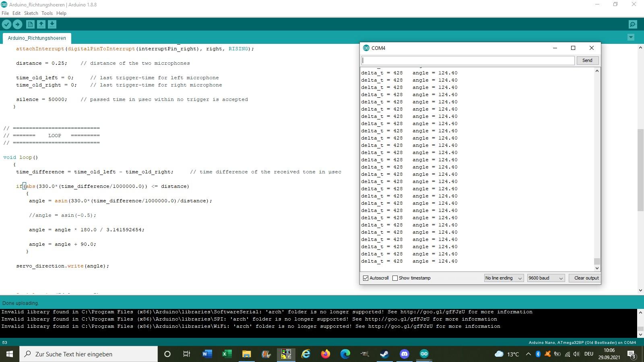Click the serial monitor output scrollbar thumb

coord(597,261)
